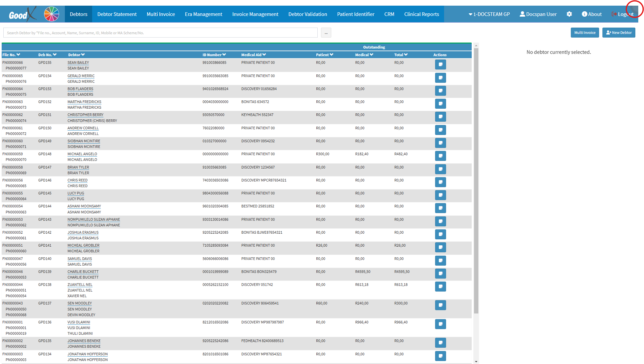Click action icon for BOB FLANDERS row
The height and width of the screenshot is (364, 644).
[440, 91]
